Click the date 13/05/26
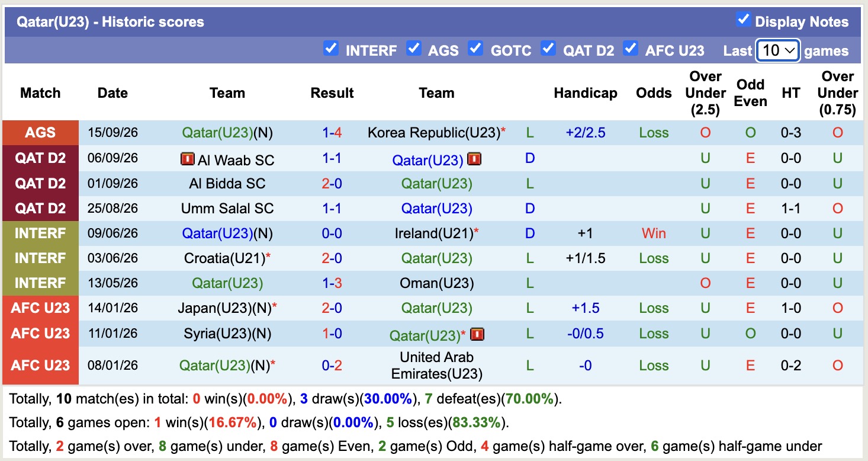Screen dimensions: 868x461 [x=112, y=283]
